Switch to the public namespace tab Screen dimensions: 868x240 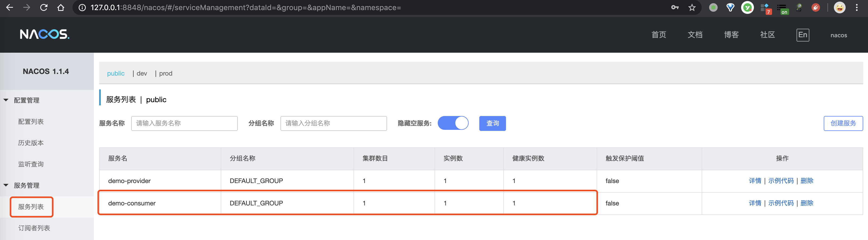tap(116, 73)
